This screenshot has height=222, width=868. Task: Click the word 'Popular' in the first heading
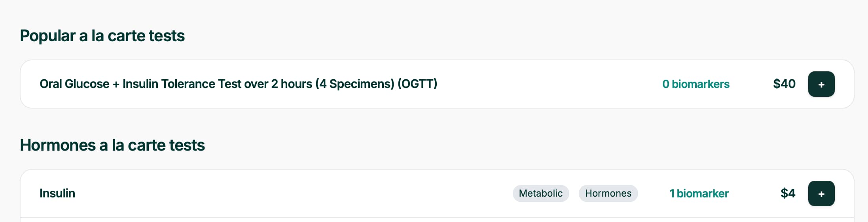47,36
